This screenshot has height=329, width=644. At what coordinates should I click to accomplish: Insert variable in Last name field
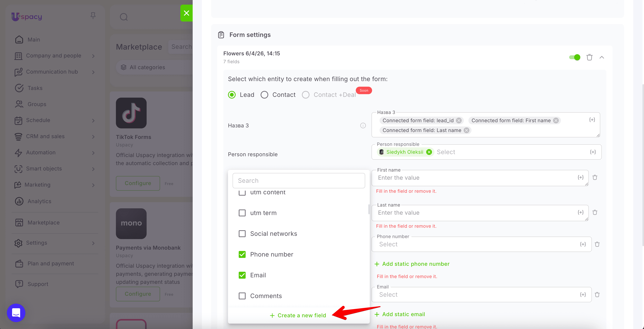click(581, 213)
